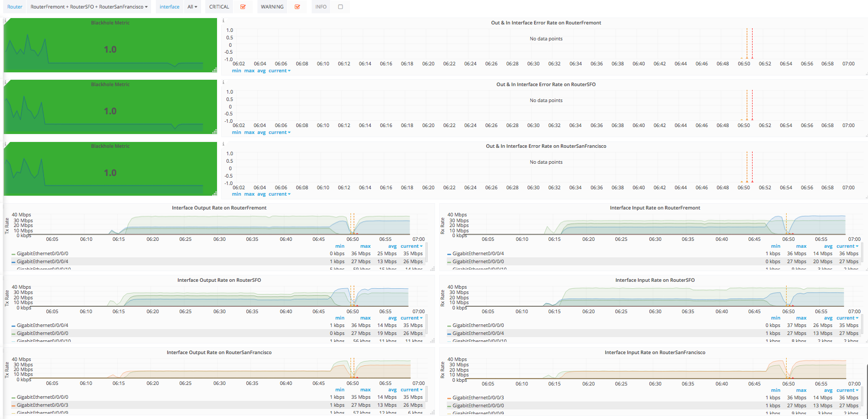Open Interface Input Rate on RouterSFO panel title
868x419 pixels.
pos(655,280)
